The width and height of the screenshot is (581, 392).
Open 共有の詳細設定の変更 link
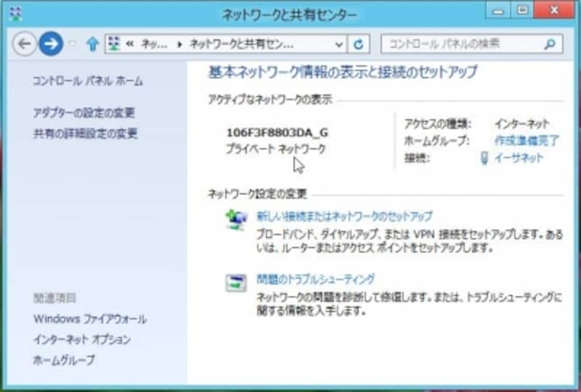[85, 134]
